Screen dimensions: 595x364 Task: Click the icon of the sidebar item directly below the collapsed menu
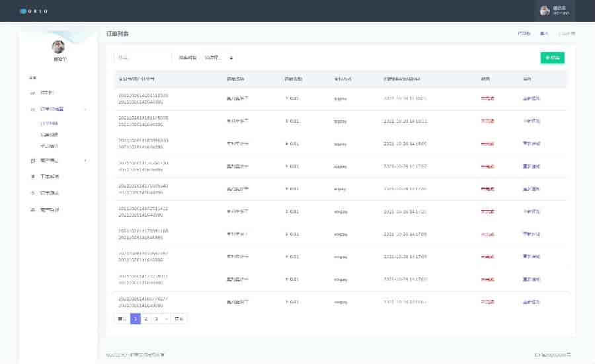tap(34, 176)
